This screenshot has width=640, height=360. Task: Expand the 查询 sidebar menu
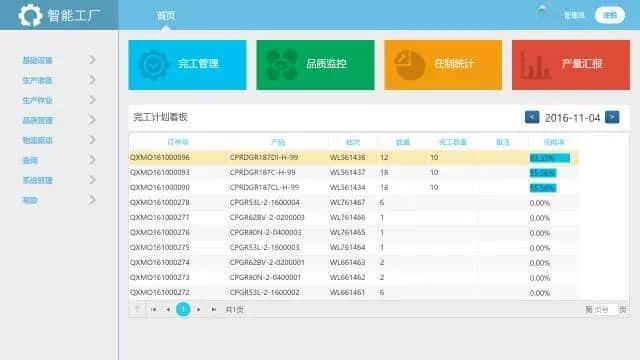59,160
